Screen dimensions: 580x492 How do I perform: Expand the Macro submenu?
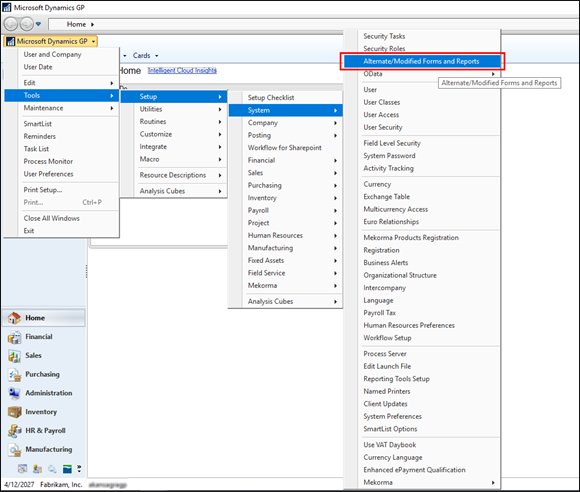click(174, 159)
